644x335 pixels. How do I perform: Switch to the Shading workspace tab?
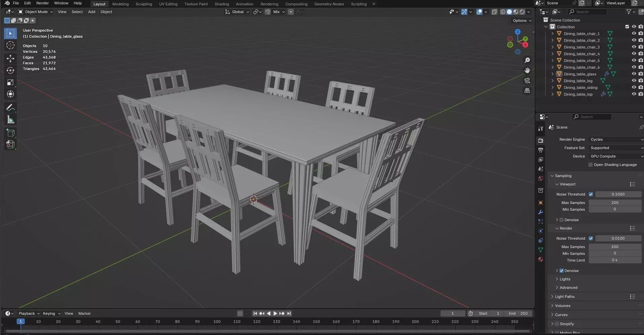(222, 4)
